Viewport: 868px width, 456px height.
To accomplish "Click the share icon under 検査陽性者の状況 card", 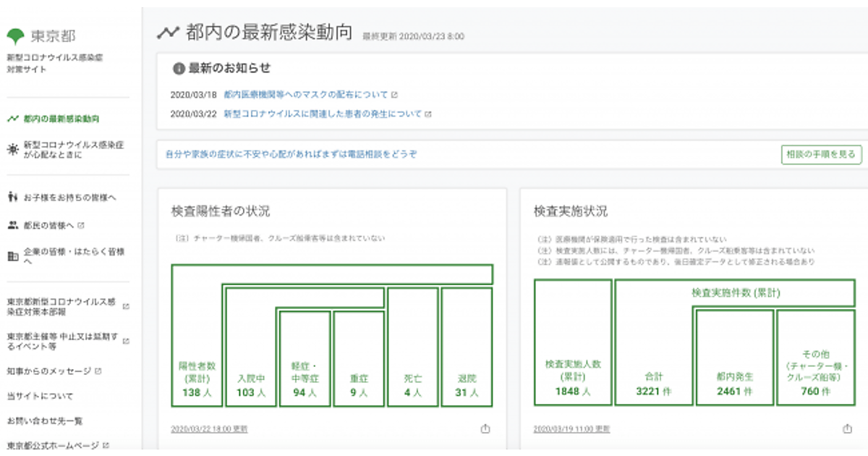I will (x=485, y=428).
